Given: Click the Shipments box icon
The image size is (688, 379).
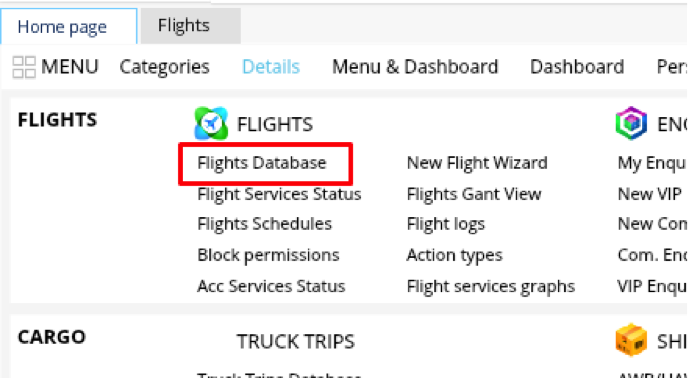Looking at the screenshot, I should pyautogui.click(x=631, y=340).
